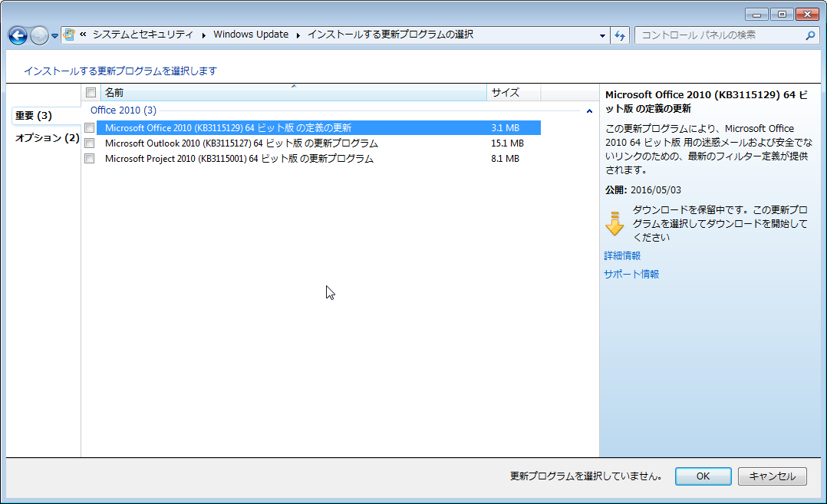The width and height of the screenshot is (827, 504).
Task: Select the Microsoft Office 2010 (KB3115129) row
Action: point(318,128)
